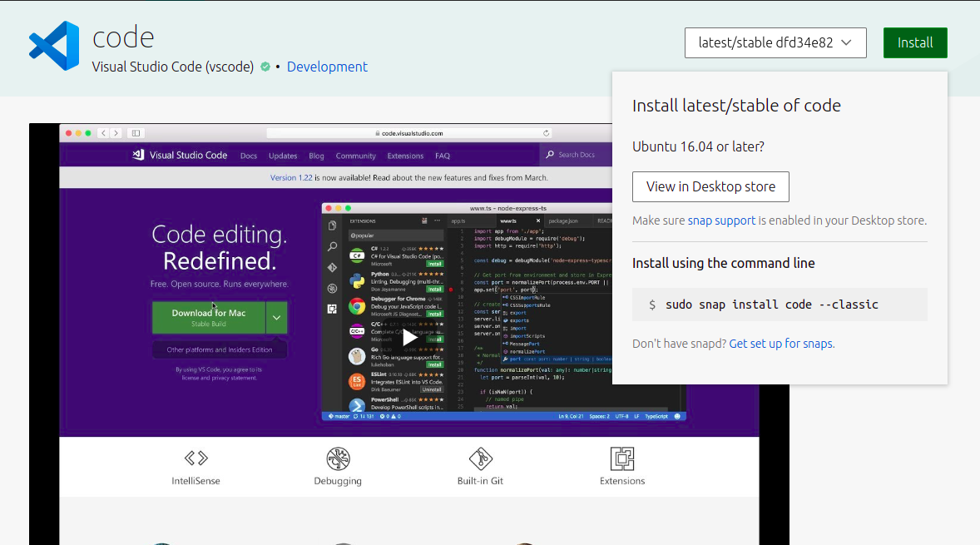980x545 pixels.
Task: Open the Blog menu item in the preview
Action: click(x=316, y=156)
